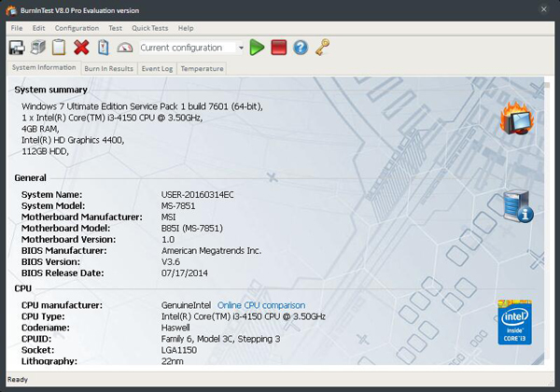The height and width of the screenshot is (392, 560).
Task: Open the test selection checklist icon
Action: tap(104, 47)
